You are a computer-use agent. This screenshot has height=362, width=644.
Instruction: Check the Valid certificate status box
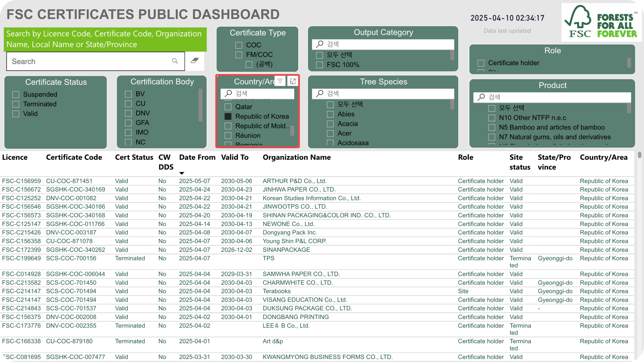point(16,114)
